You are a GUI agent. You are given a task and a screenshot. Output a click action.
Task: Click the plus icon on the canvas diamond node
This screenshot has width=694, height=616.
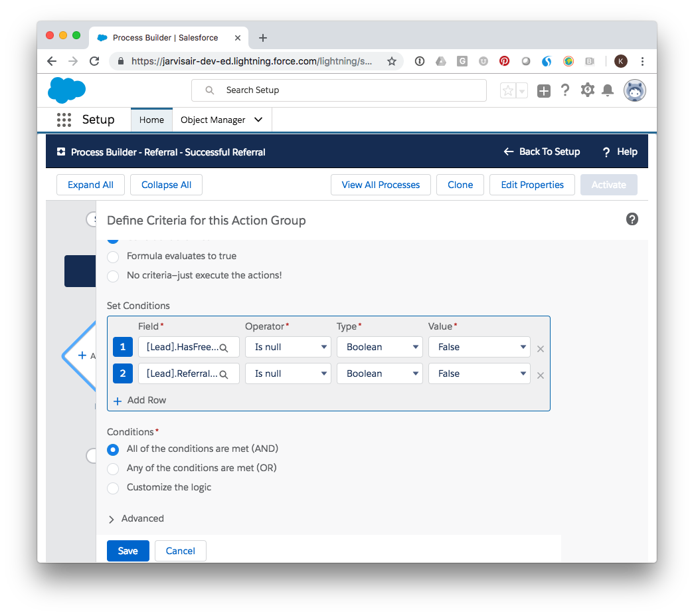point(82,355)
